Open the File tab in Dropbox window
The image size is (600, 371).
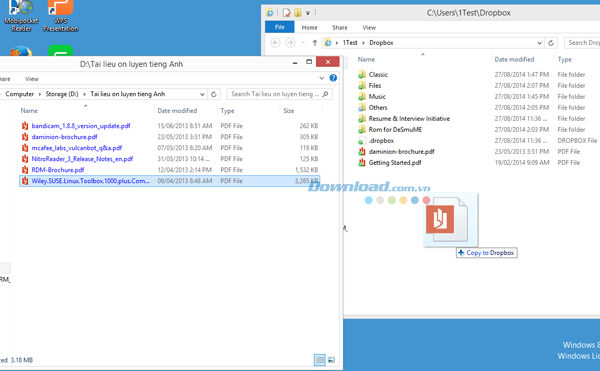pyautogui.click(x=280, y=27)
